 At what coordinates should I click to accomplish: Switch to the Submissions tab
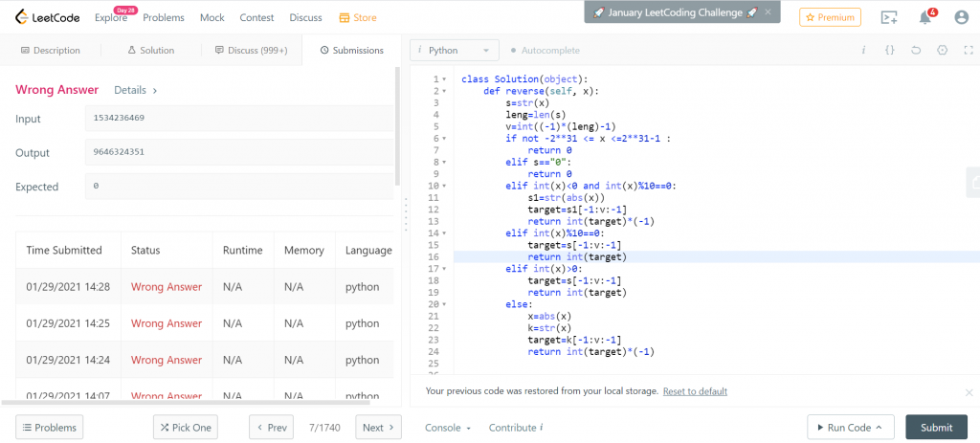[x=351, y=50]
